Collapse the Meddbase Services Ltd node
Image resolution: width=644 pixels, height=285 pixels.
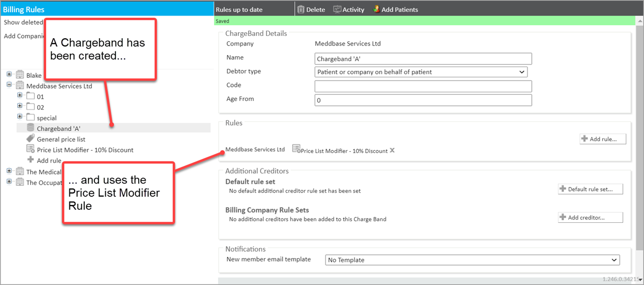coord(9,85)
